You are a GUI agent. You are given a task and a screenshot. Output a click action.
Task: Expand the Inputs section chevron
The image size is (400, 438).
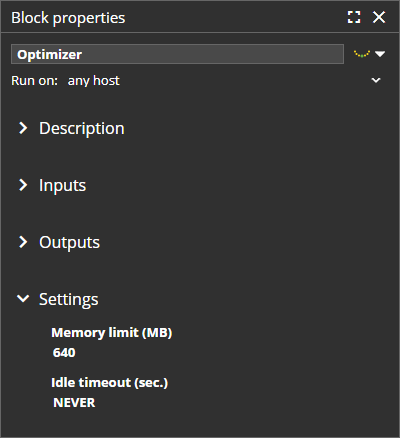[23, 185]
